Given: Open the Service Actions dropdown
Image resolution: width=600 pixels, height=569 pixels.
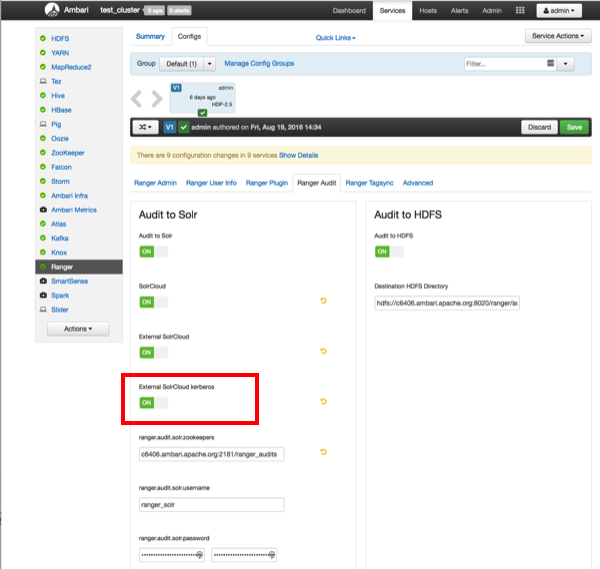Looking at the screenshot, I should point(558,36).
